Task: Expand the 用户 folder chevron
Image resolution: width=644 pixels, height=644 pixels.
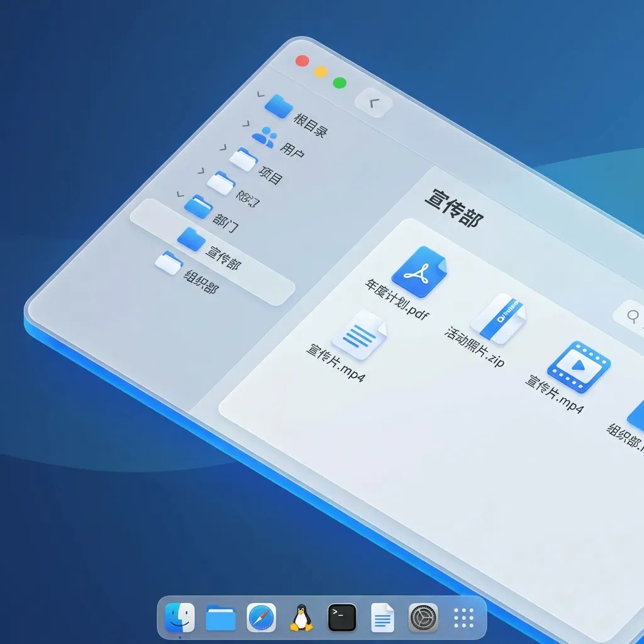Action: (x=246, y=124)
